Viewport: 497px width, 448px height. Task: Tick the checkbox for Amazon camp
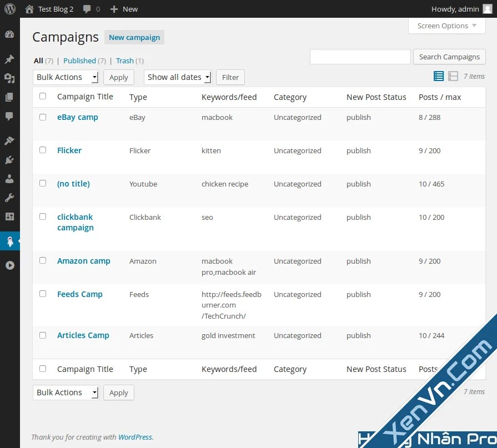point(43,260)
